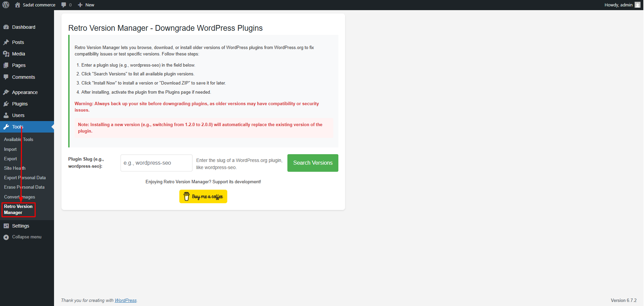
Task: Open the Settings menu item
Action: tap(27, 226)
